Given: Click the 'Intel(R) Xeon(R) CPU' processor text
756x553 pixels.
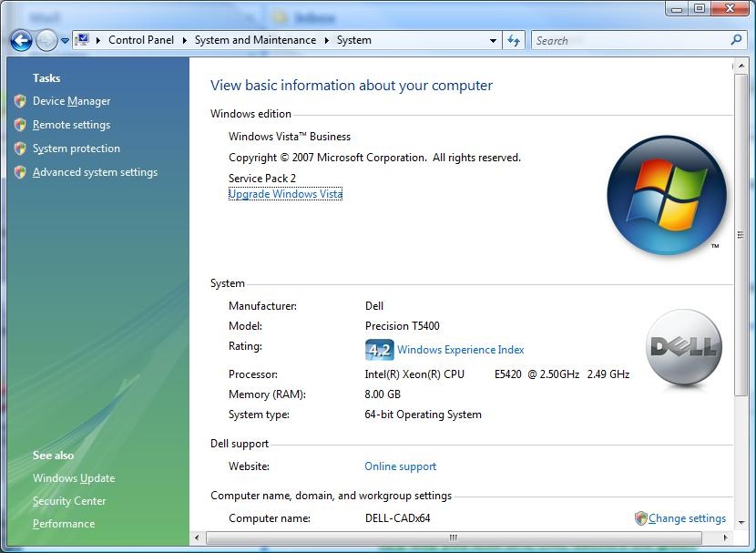Looking at the screenshot, I should 414,374.
